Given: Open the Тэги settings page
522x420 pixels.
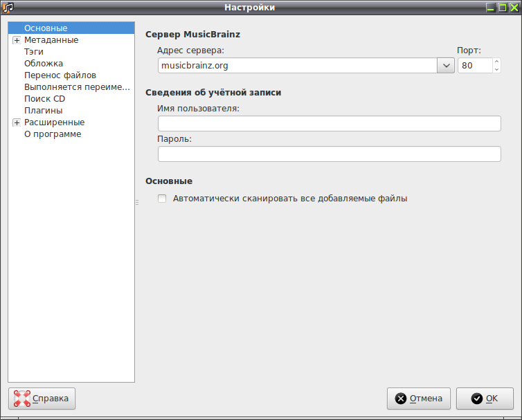Looking at the screenshot, I should (34, 52).
